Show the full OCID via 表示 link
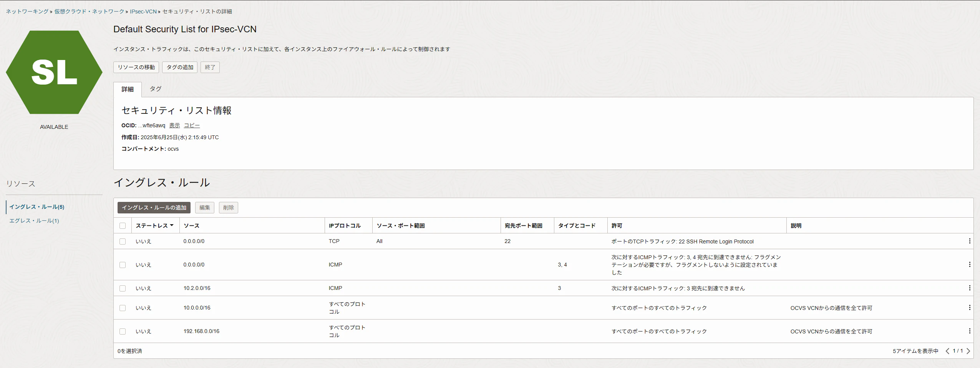Viewport: 980px width, 368px height. pos(174,125)
